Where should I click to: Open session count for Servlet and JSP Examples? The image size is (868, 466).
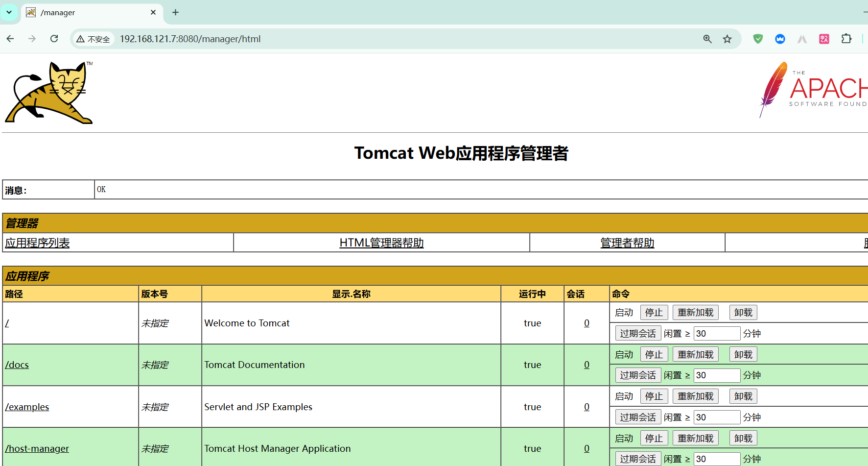586,407
